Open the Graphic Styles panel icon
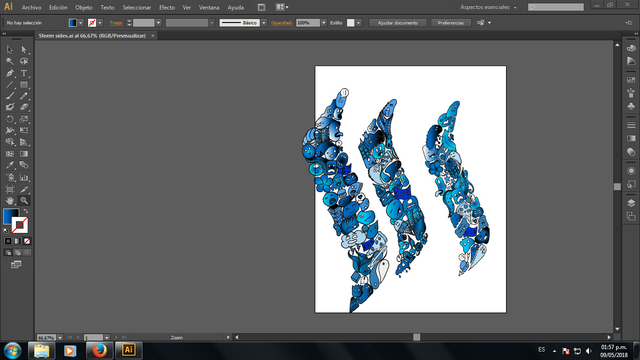The width and height of the screenshot is (640, 360). click(x=631, y=184)
